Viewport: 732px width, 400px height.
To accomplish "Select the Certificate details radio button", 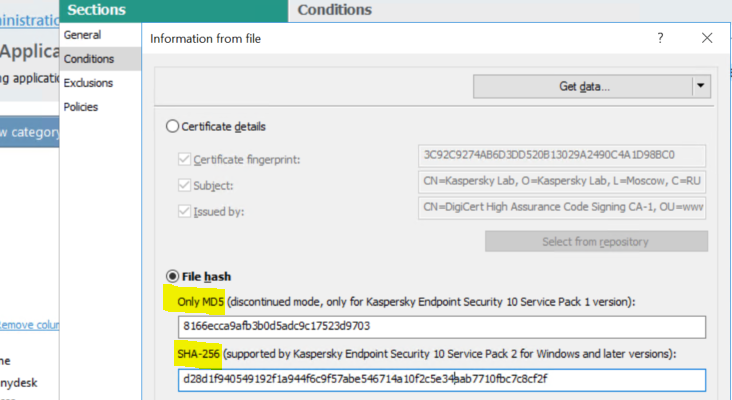I will (173, 127).
